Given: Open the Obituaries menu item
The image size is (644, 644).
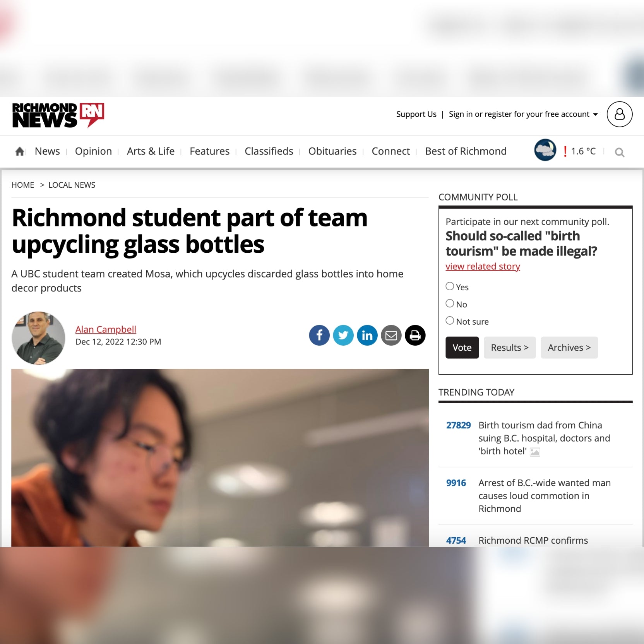Looking at the screenshot, I should [332, 151].
